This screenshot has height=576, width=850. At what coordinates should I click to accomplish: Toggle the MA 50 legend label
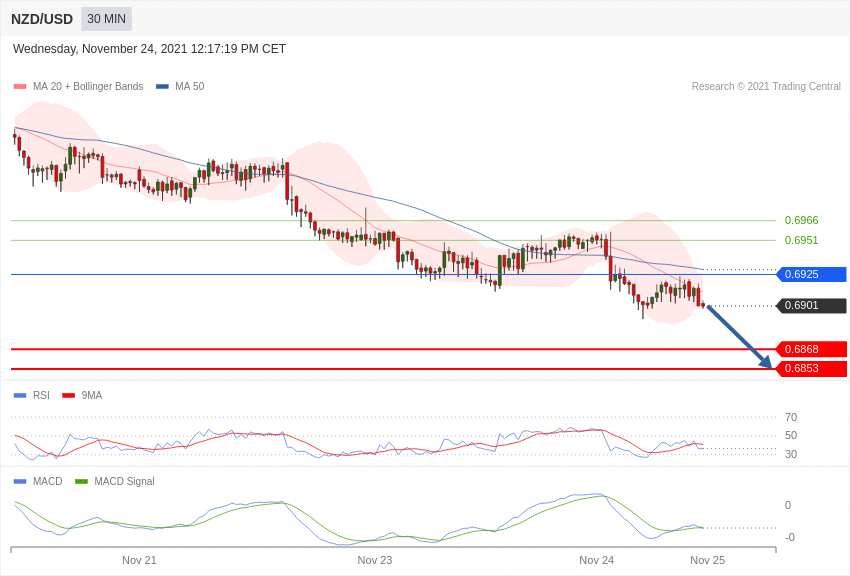[x=190, y=87]
